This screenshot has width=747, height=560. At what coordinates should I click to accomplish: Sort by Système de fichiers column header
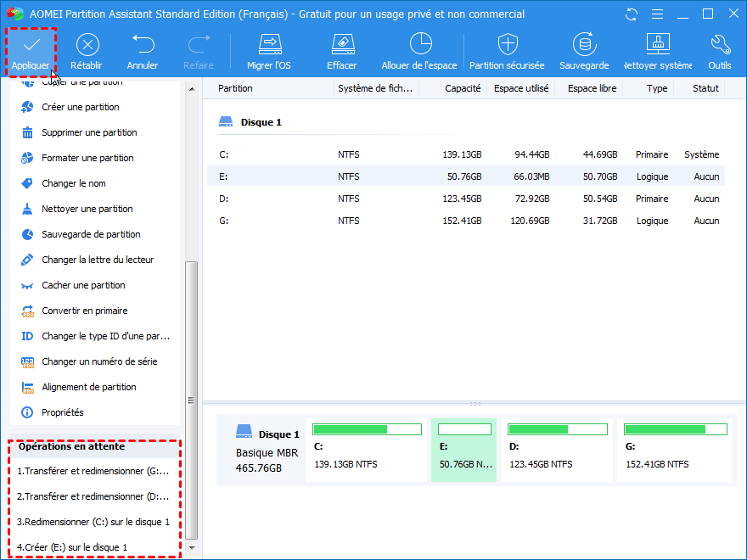pos(375,88)
